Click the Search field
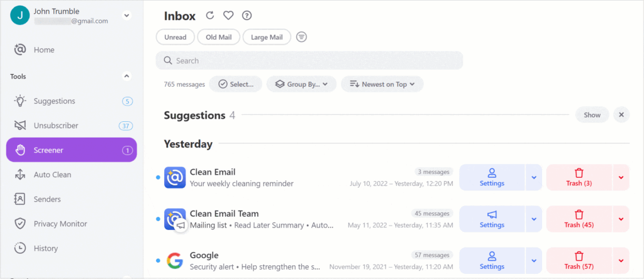Screen dimensions: 644x279 [309, 61]
